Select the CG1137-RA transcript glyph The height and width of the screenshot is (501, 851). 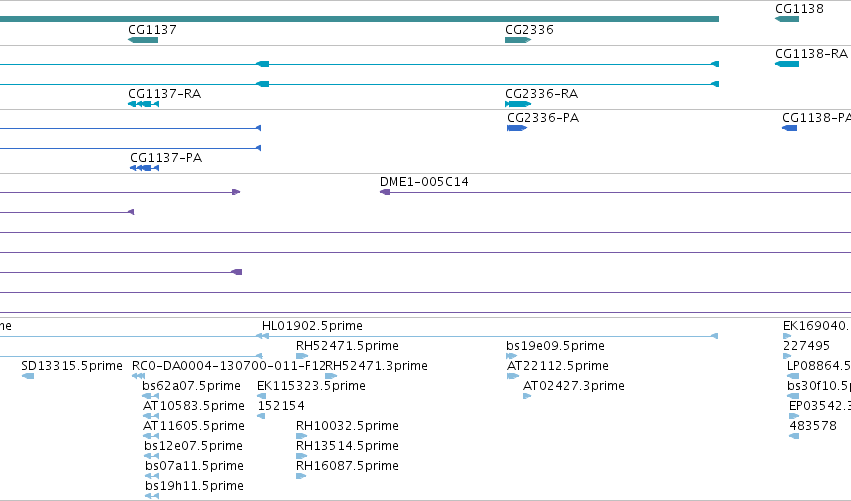(143, 104)
